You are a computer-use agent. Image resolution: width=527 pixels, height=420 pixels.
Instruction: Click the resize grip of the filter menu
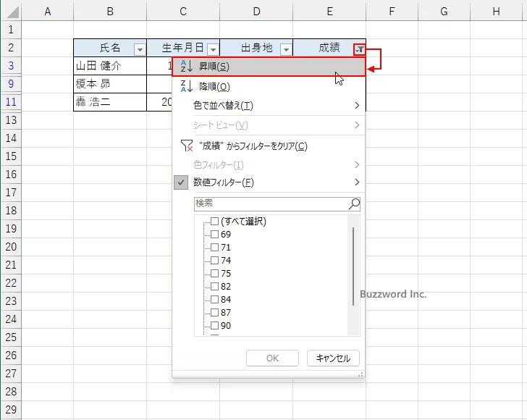[x=361, y=374]
